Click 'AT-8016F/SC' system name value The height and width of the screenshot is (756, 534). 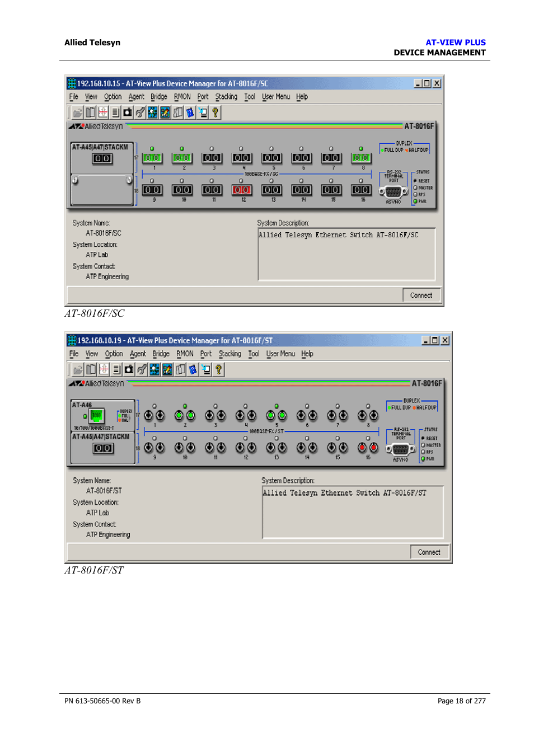104,233
